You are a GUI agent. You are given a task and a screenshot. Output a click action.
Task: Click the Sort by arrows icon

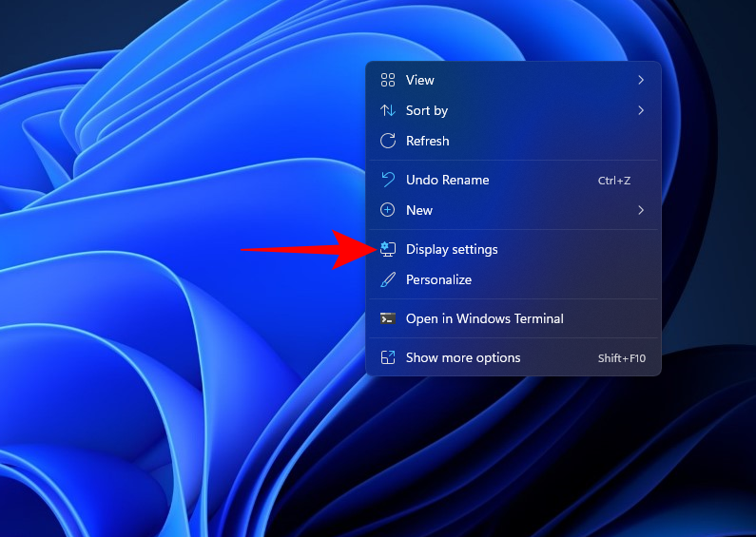tap(387, 111)
